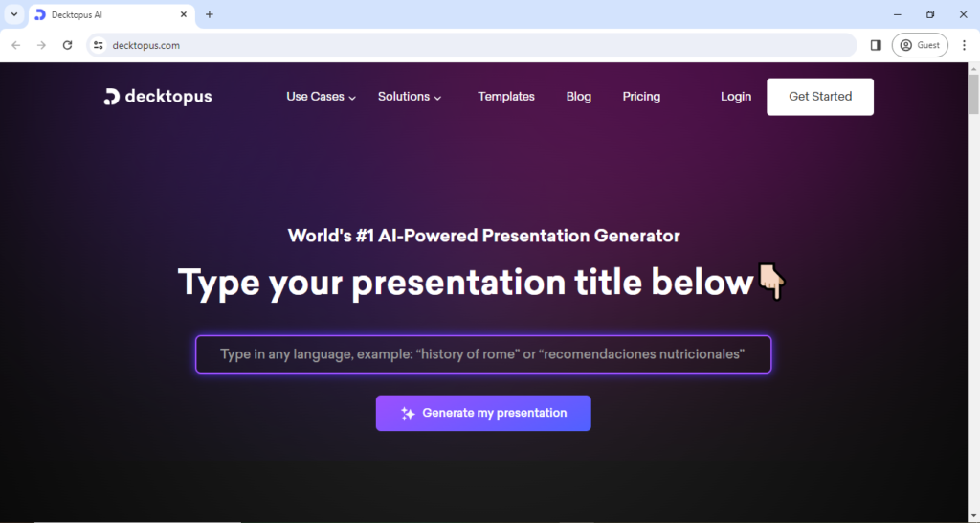
Task: Click the Guest profile icon
Action: (x=919, y=45)
